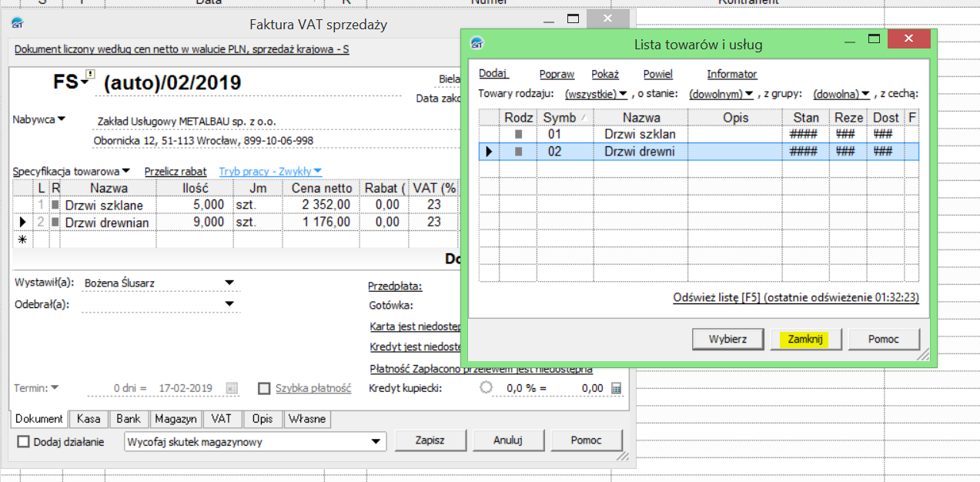
Task: Click the document pricing info link at top
Action: [x=182, y=49]
